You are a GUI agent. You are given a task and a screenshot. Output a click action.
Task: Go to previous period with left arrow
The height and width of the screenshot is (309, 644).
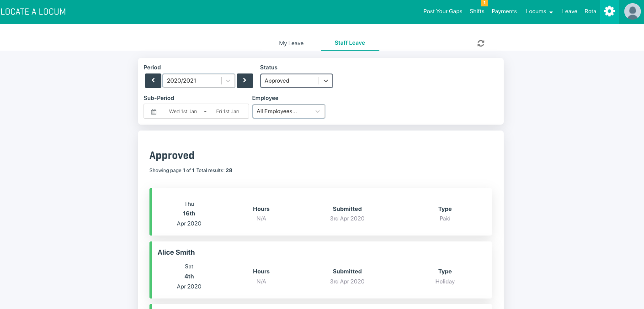153,81
